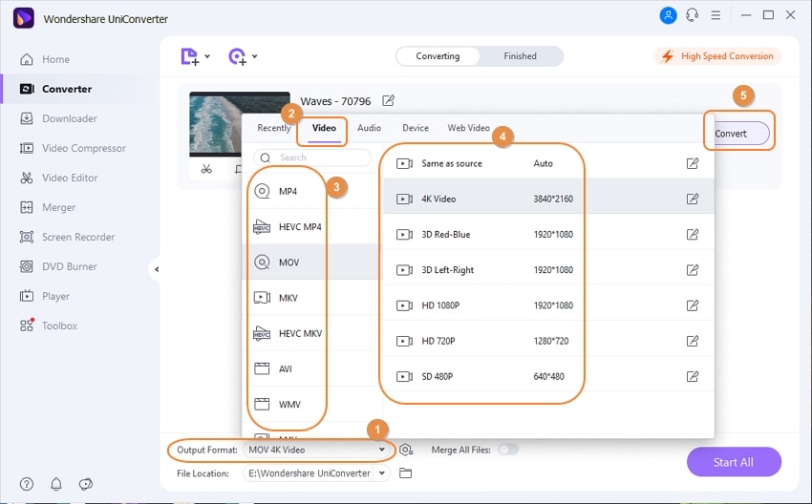The image size is (812, 504).
Task: Switch to the Recently tab
Action: pyautogui.click(x=274, y=128)
